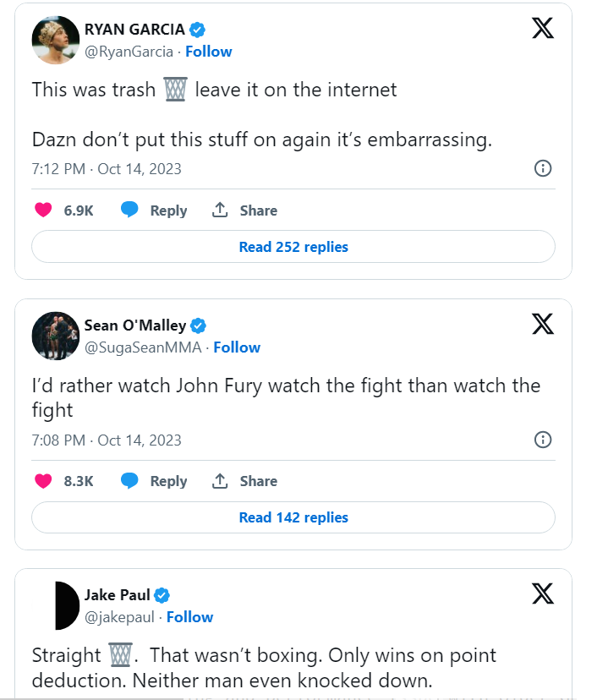Follow @SugaSeanMMA
608x700 pixels.
click(x=237, y=347)
